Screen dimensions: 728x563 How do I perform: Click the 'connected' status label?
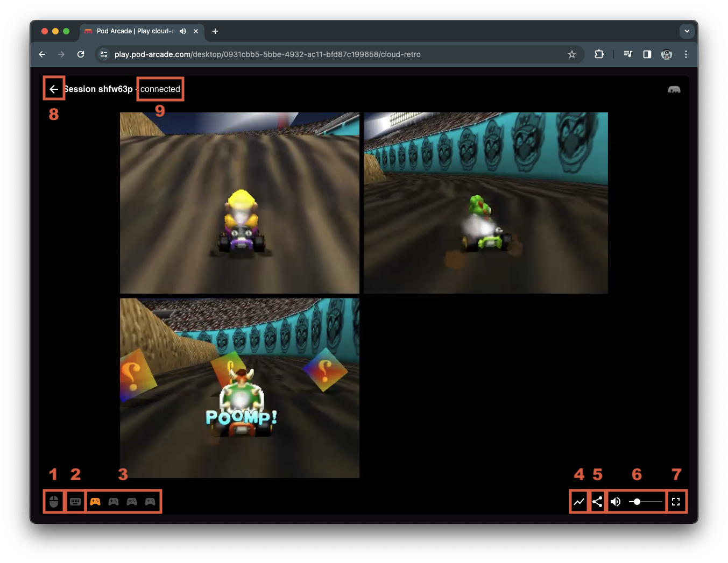coord(160,89)
